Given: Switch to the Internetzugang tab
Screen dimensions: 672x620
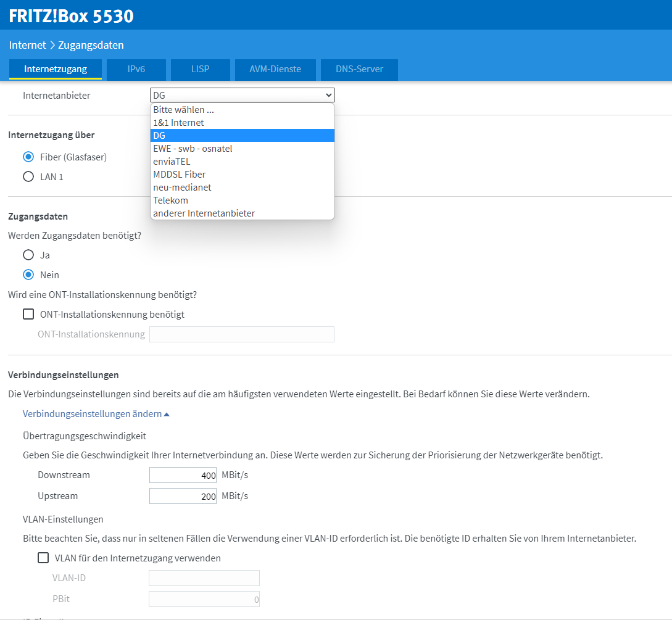Looking at the screenshot, I should click(x=56, y=70).
